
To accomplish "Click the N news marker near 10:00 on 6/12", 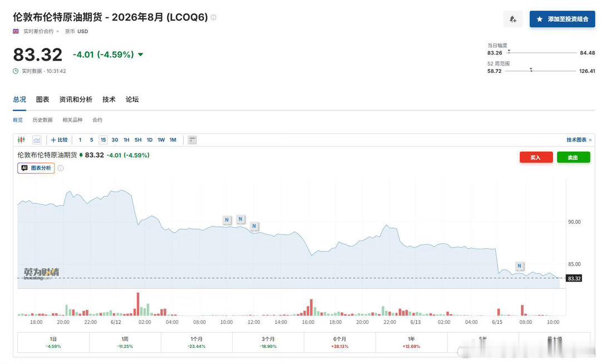I will (227, 220).
